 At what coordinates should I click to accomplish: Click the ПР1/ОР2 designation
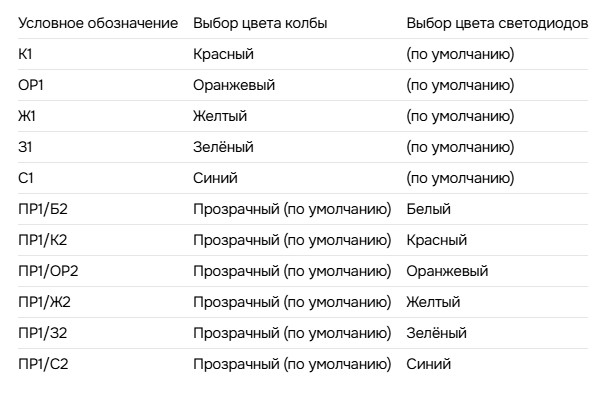(x=48, y=271)
